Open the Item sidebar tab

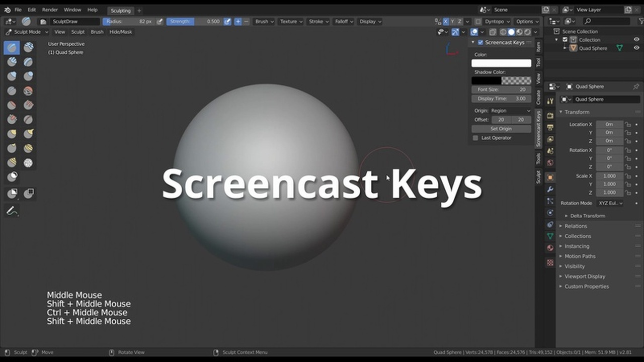coord(538,47)
